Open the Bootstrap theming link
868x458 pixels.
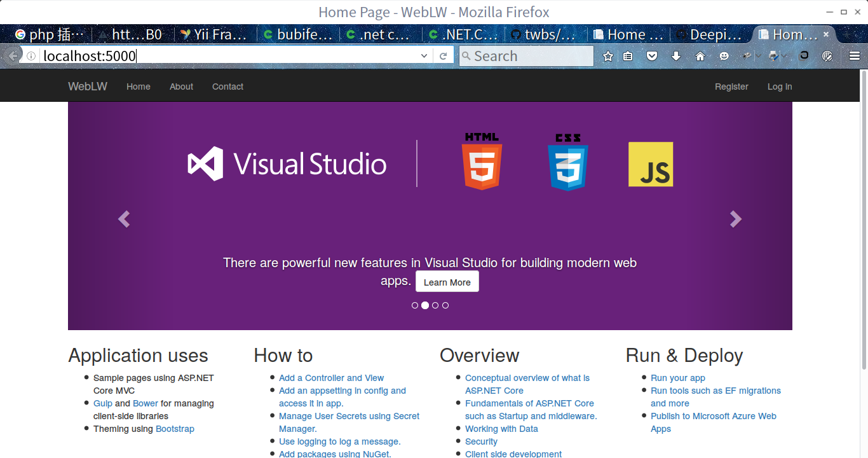(x=175, y=429)
